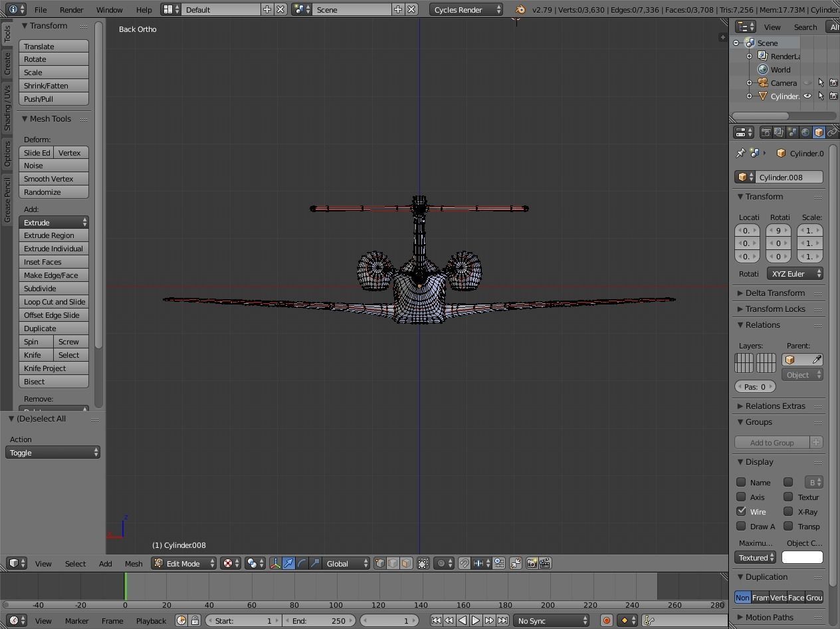Screen dimensions: 840x629
Task: Select the rotate manipulator arc icon
Action: 302,563
